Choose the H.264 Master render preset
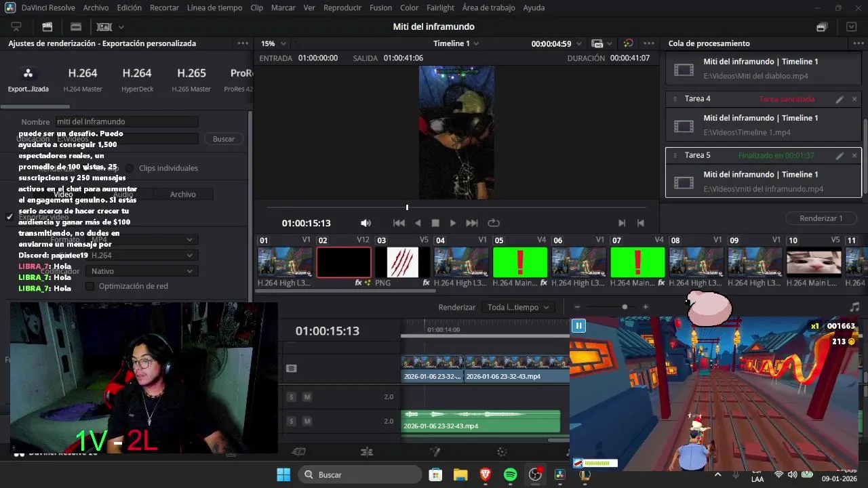 (x=83, y=79)
